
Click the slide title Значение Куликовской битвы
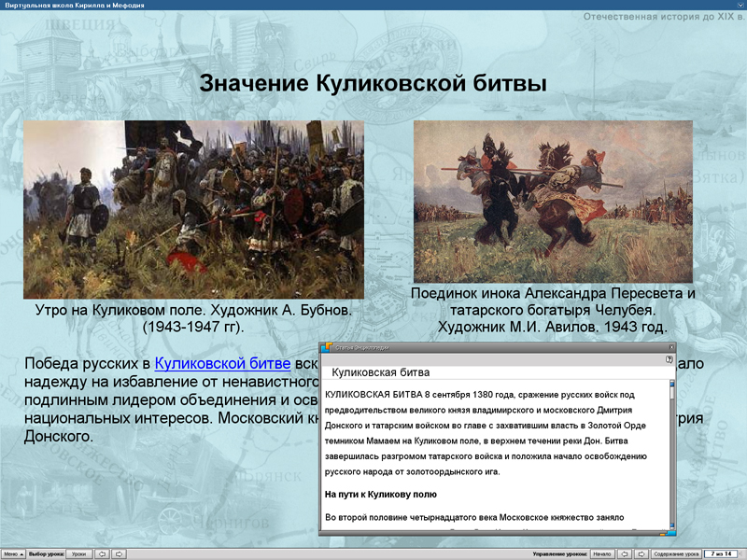pyautogui.click(x=373, y=83)
